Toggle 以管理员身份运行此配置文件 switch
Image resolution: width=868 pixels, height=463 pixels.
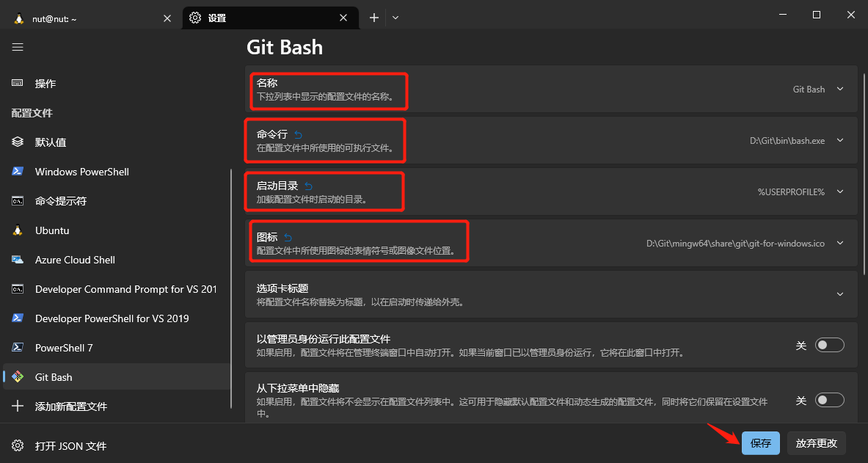click(x=830, y=345)
